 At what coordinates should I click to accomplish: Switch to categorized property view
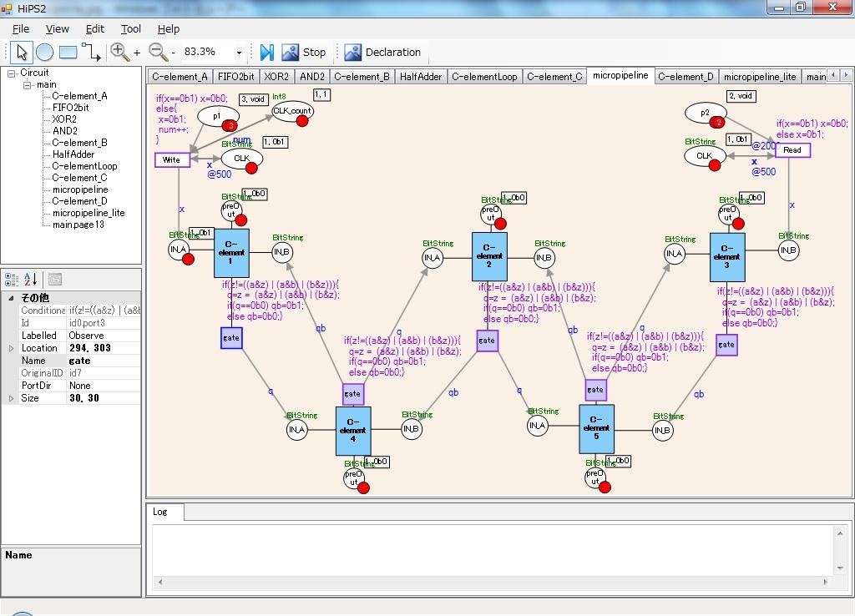pos(12,280)
